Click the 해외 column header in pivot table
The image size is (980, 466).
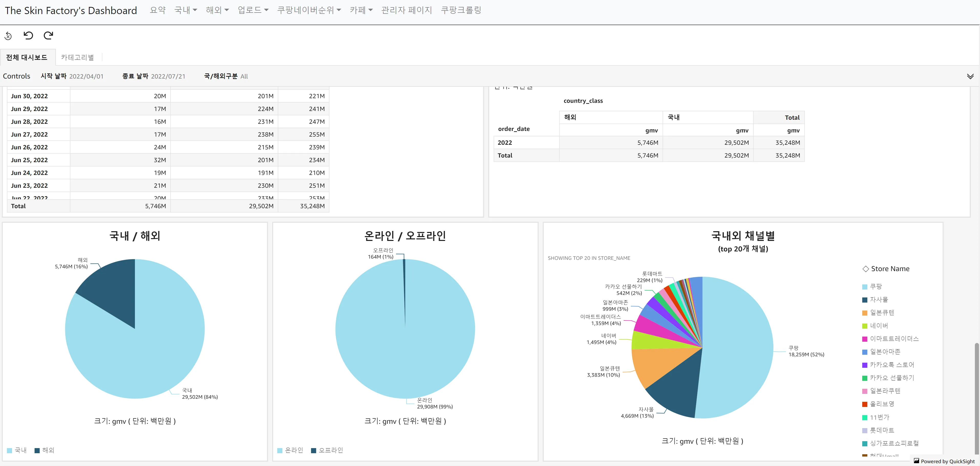pos(611,117)
